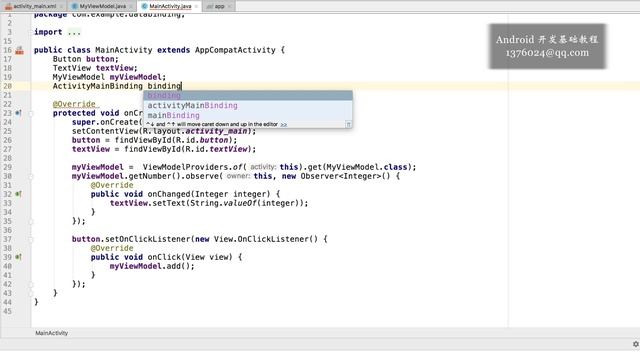Viewport: 640px width, 360px height.
Task: Open the settings gear in the bottom right
Action: (636, 344)
